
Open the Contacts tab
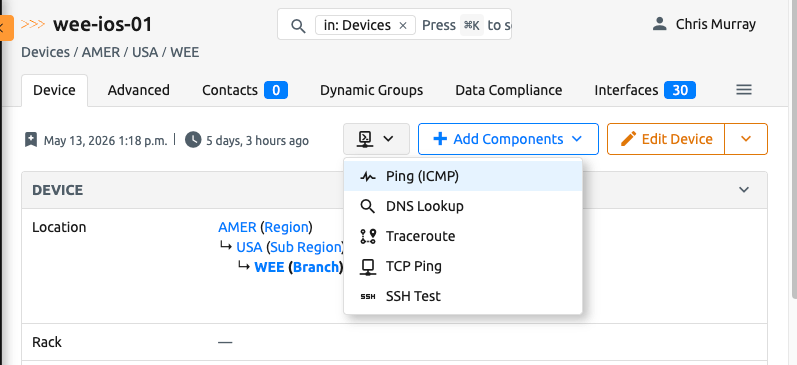pos(244,90)
